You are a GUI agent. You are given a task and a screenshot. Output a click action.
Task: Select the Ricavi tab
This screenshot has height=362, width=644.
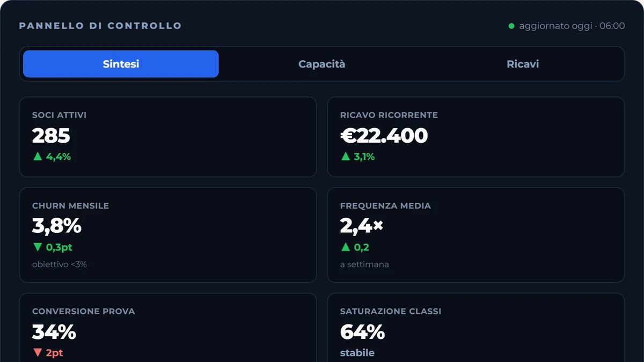[x=523, y=64]
